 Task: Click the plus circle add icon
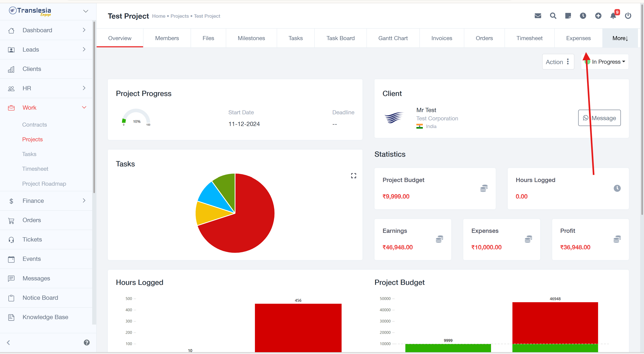[598, 16]
